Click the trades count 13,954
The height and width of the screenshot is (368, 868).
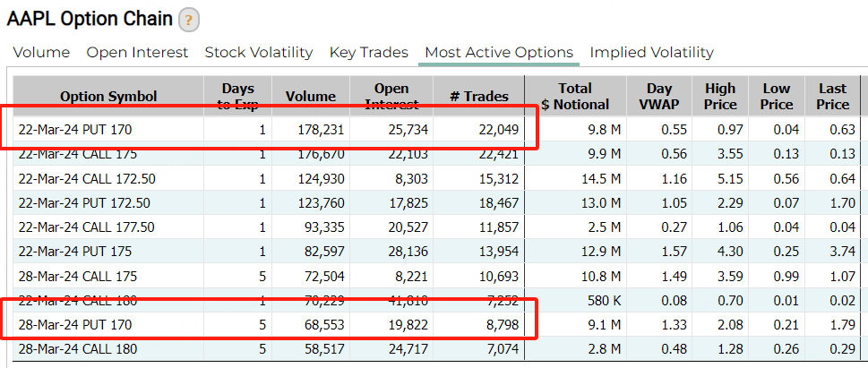[499, 252]
